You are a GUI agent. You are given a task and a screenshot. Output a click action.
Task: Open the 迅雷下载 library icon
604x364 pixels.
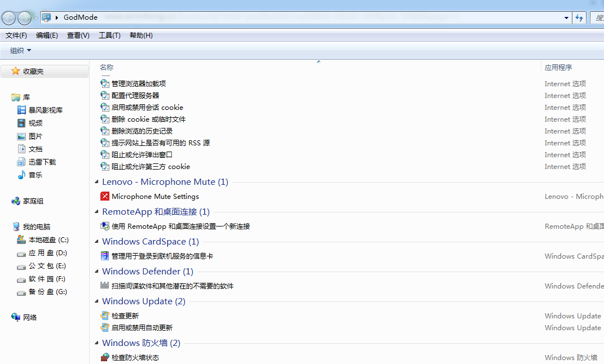coord(21,162)
